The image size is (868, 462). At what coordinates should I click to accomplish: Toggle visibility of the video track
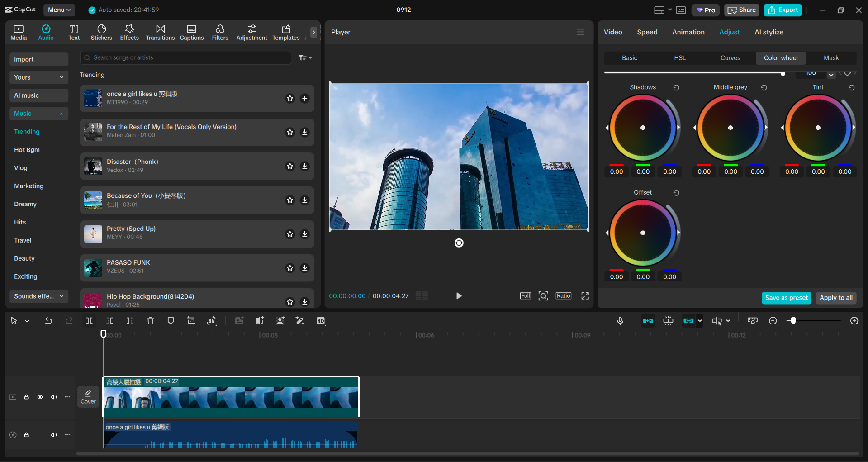click(x=40, y=397)
